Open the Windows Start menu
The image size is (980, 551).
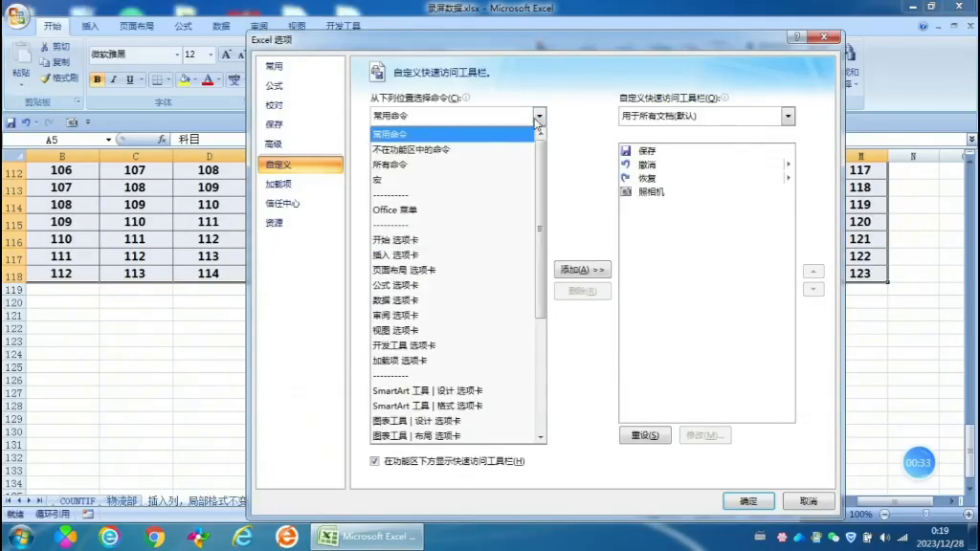(21, 537)
